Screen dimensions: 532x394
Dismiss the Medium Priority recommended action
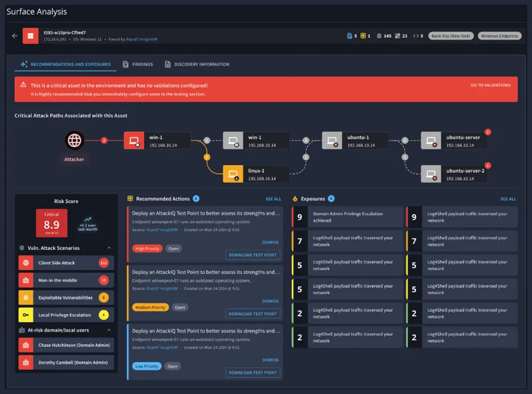click(x=270, y=301)
